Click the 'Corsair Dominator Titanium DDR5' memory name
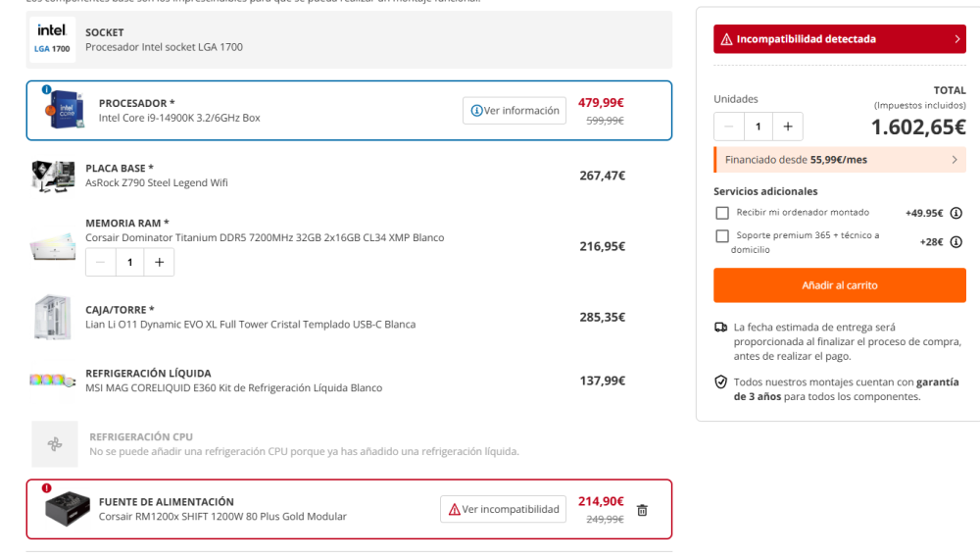980x559 pixels. click(x=265, y=237)
